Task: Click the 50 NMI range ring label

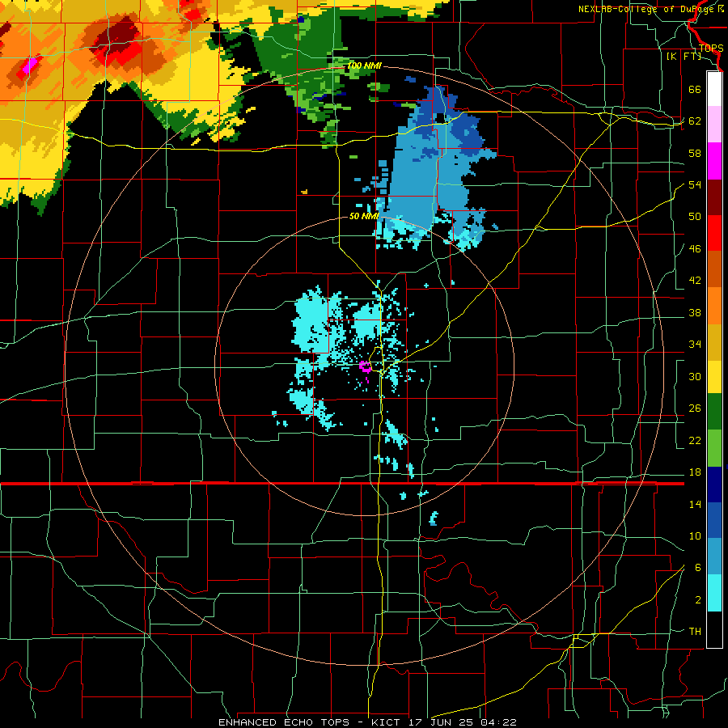Action: pyautogui.click(x=363, y=216)
